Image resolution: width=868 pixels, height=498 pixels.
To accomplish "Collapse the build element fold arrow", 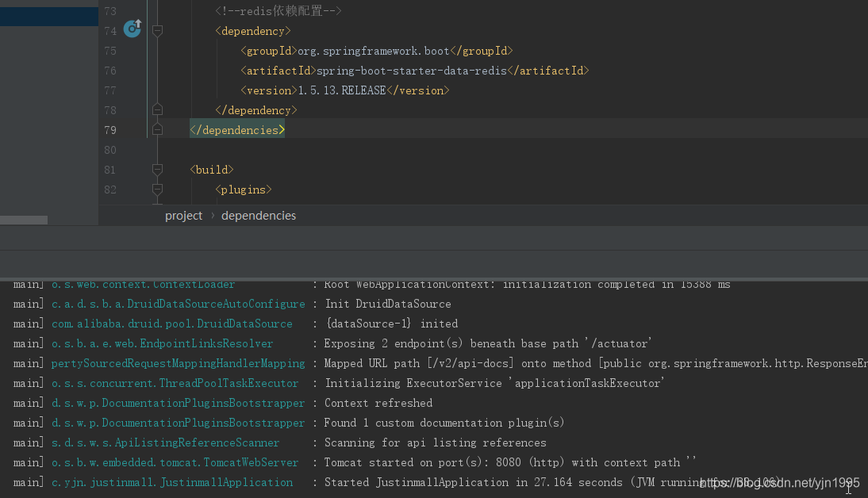I will (156, 169).
